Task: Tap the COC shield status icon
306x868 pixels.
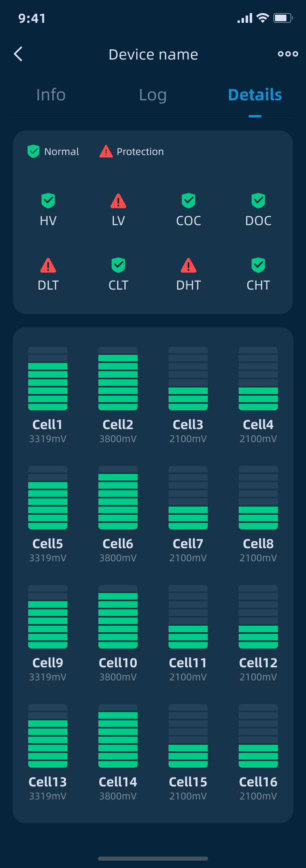Action: pos(188,201)
